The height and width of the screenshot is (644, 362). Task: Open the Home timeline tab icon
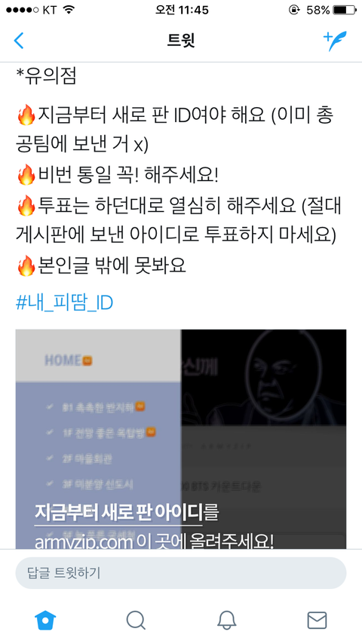pyautogui.click(x=45, y=620)
